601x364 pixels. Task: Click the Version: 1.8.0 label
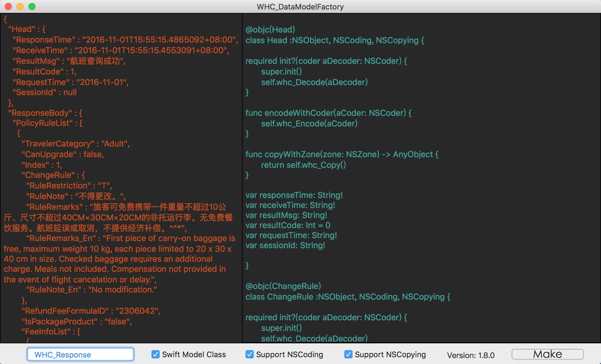tap(471, 355)
